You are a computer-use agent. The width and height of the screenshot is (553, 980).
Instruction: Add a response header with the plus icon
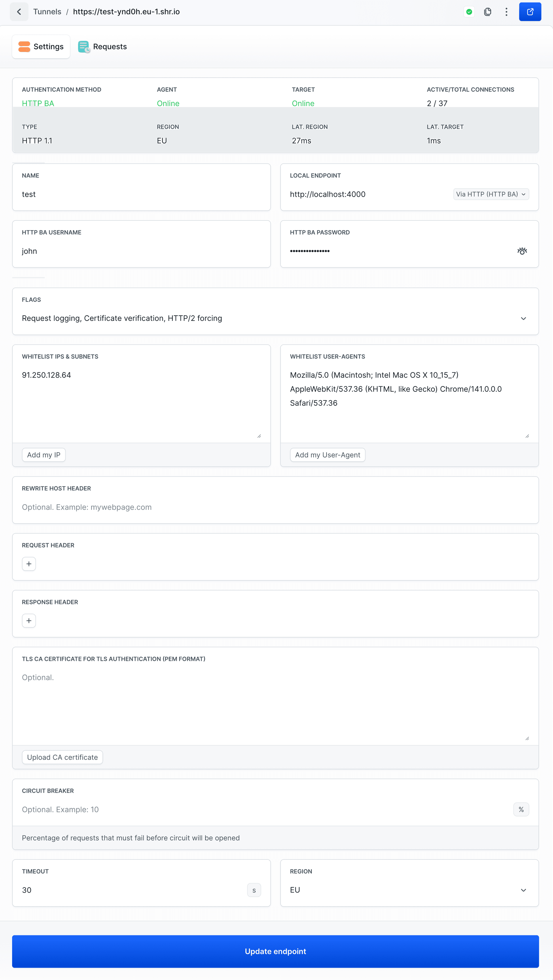(x=29, y=621)
